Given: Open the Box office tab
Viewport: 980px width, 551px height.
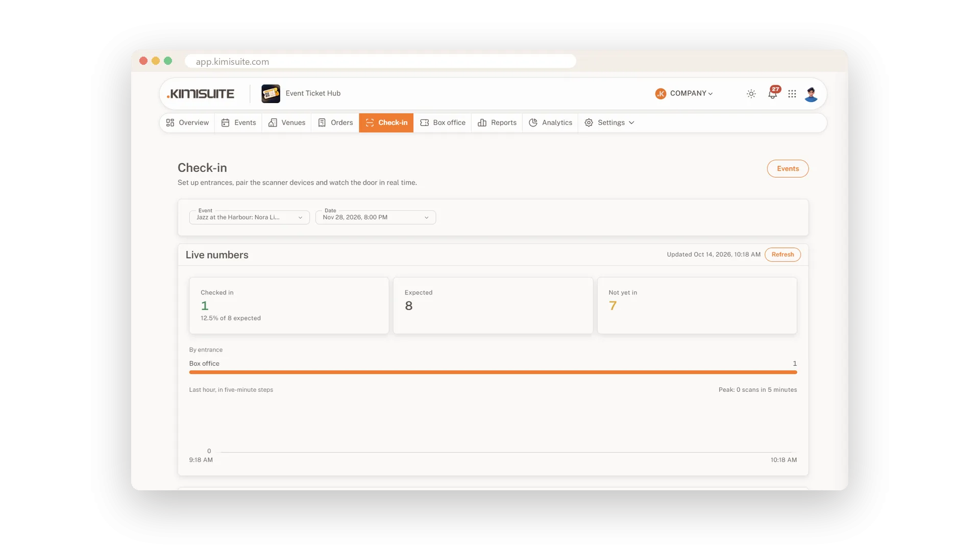Looking at the screenshot, I should point(443,123).
